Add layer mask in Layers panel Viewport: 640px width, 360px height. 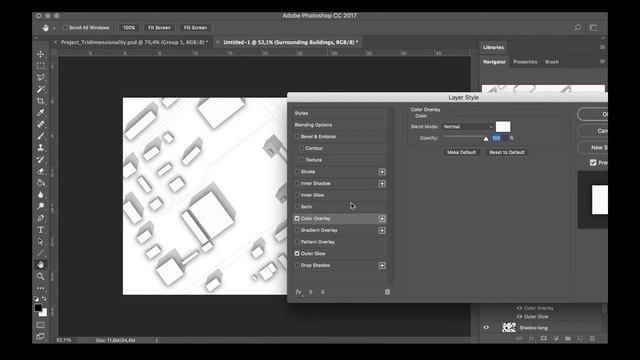(543, 338)
